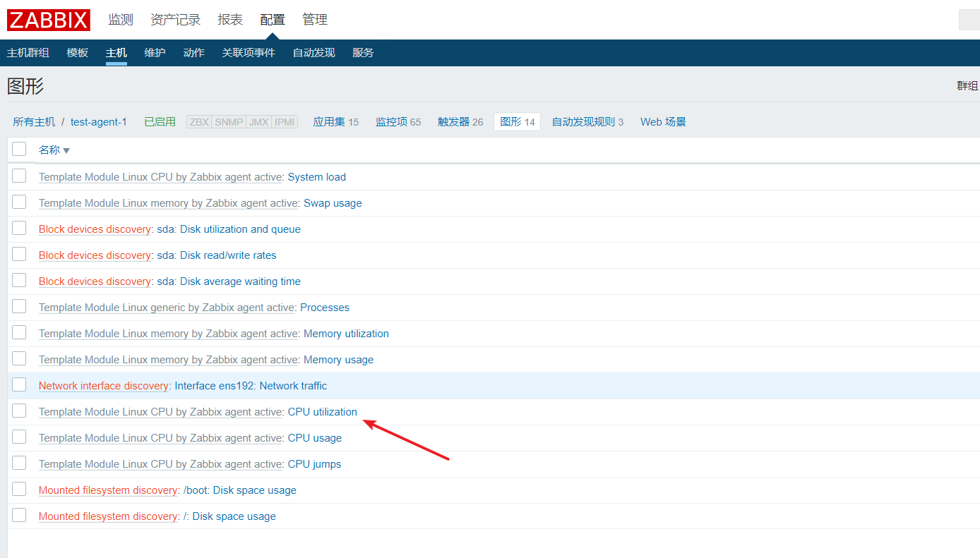
Task: Switch to 自动发现规则 3 tab
Action: coord(587,122)
